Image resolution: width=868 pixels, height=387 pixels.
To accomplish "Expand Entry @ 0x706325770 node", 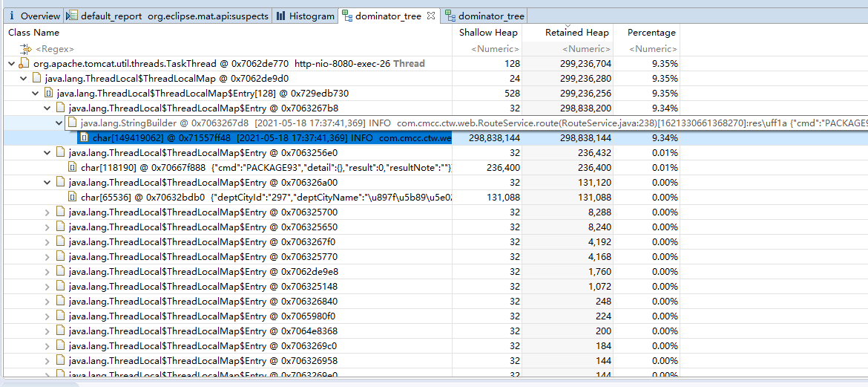I will pos(47,257).
